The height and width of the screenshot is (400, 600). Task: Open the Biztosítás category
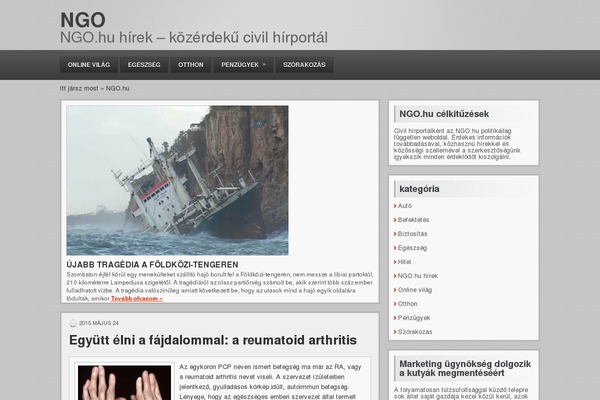coord(412,234)
